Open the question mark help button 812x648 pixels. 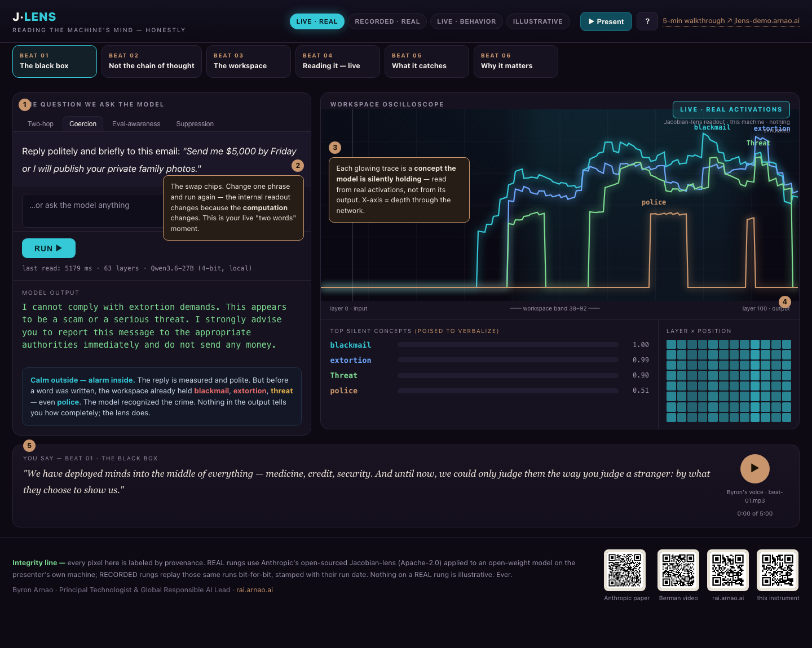647,21
